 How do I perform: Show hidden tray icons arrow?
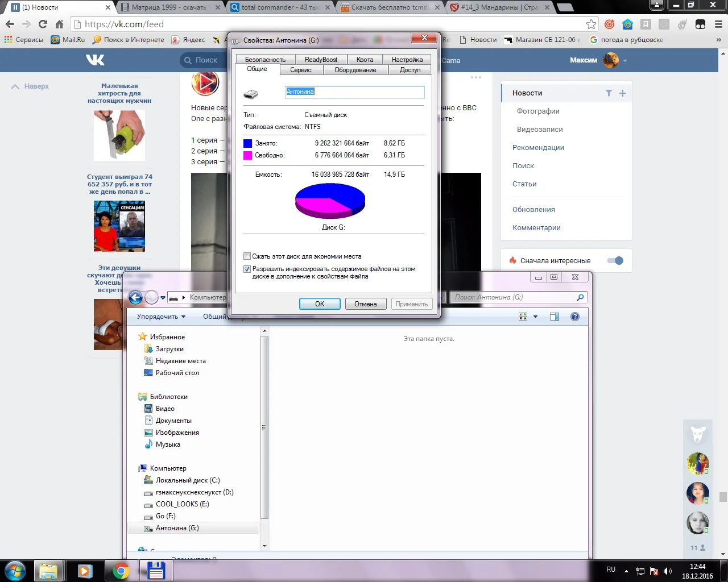click(626, 571)
